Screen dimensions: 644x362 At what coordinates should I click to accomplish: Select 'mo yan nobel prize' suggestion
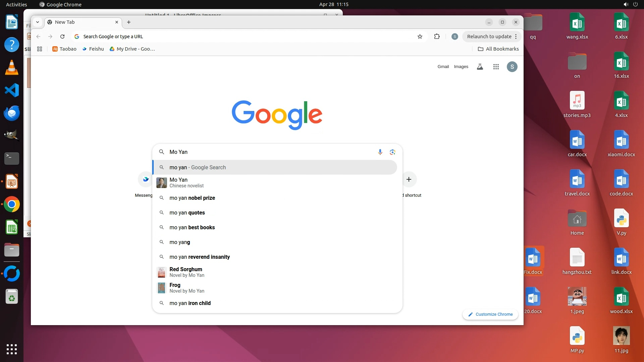pyautogui.click(x=192, y=198)
